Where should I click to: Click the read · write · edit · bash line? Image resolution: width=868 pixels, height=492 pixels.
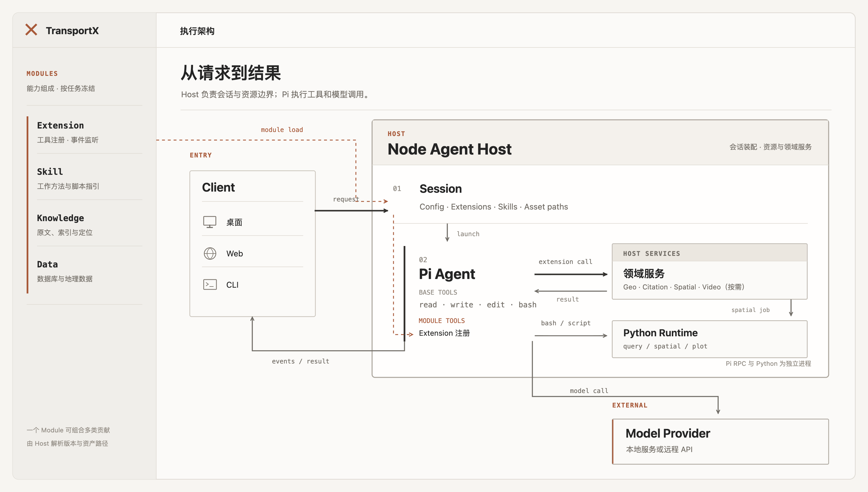click(478, 305)
